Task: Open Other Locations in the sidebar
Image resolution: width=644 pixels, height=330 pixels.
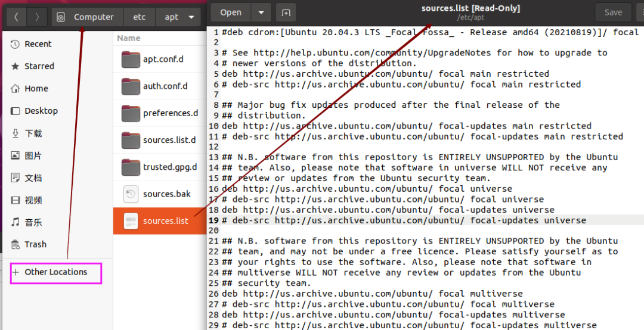Action: click(x=57, y=272)
